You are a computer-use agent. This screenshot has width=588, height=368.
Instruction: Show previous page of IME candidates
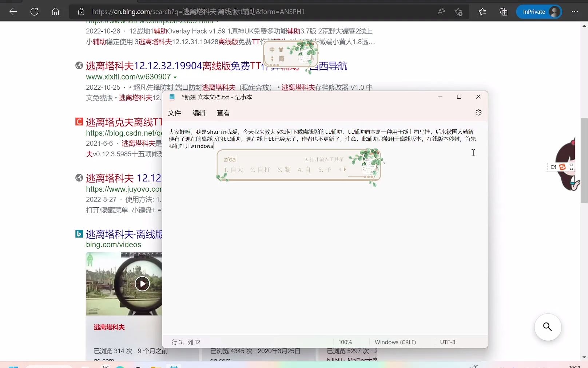pos(340,169)
